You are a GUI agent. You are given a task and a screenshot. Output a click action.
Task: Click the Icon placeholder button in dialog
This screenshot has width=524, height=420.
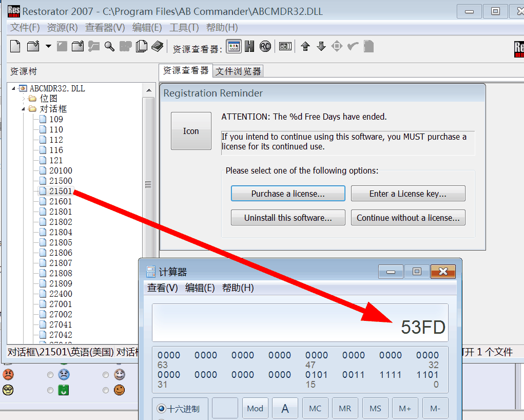pos(191,131)
